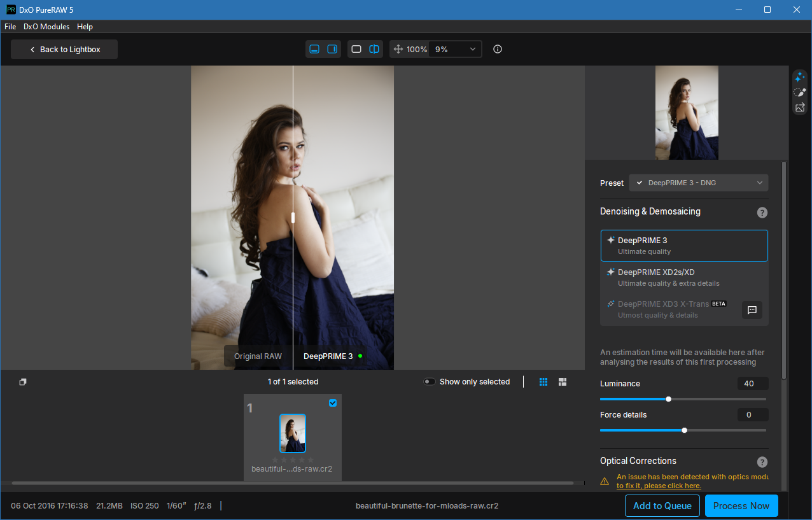Switch to split compare view mode

tap(374, 49)
